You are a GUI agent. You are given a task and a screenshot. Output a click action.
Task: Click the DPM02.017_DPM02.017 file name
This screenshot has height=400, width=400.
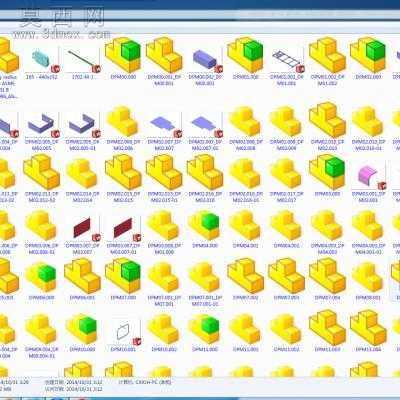click(x=287, y=197)
